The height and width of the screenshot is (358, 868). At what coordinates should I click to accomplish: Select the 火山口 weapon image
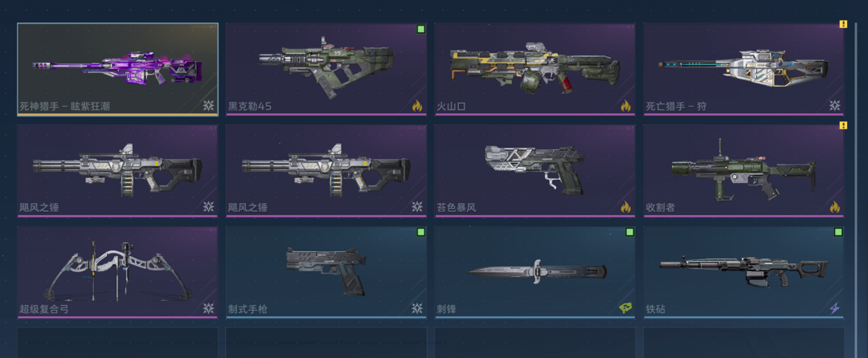(534, 67)
